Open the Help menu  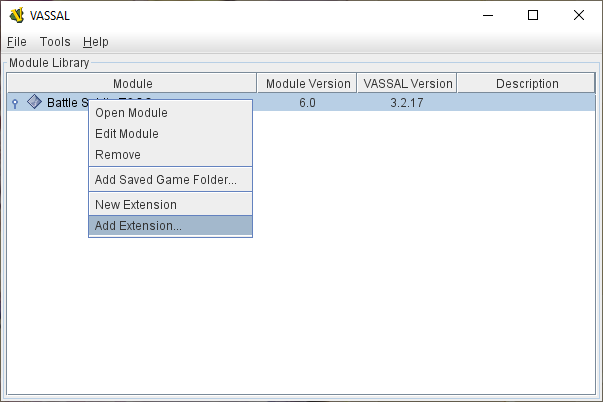coord(95,42)
